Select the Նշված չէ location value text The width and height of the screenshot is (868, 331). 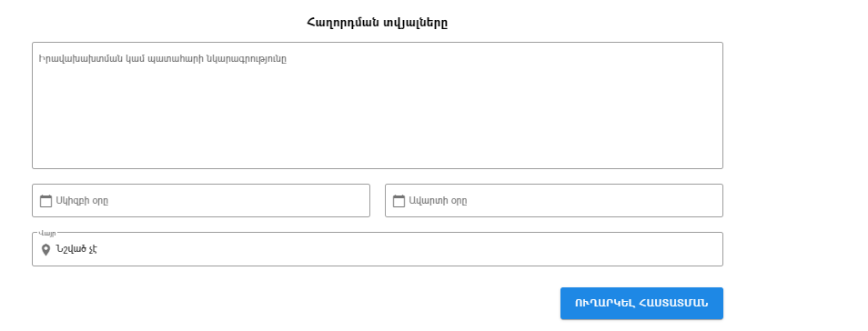point(76,249)
